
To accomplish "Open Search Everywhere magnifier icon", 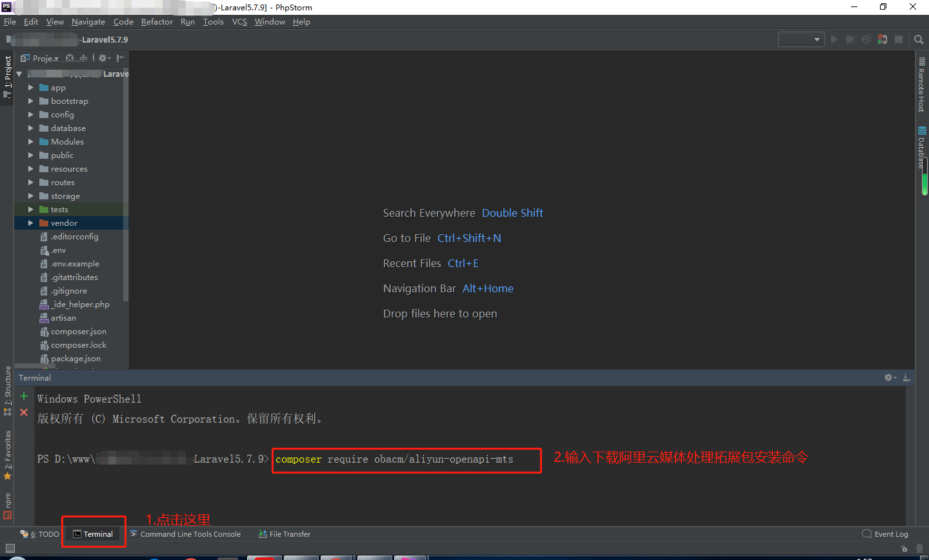I will [919, 39].
